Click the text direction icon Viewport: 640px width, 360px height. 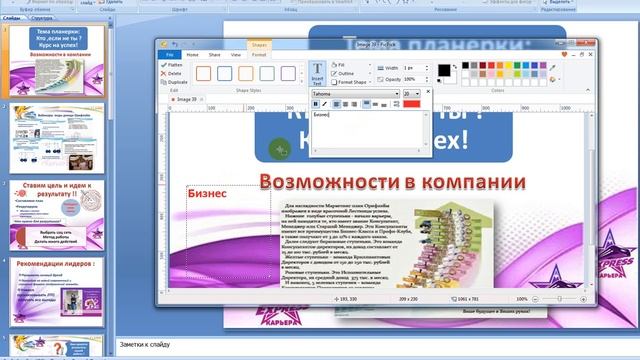(x=396, y=104)
